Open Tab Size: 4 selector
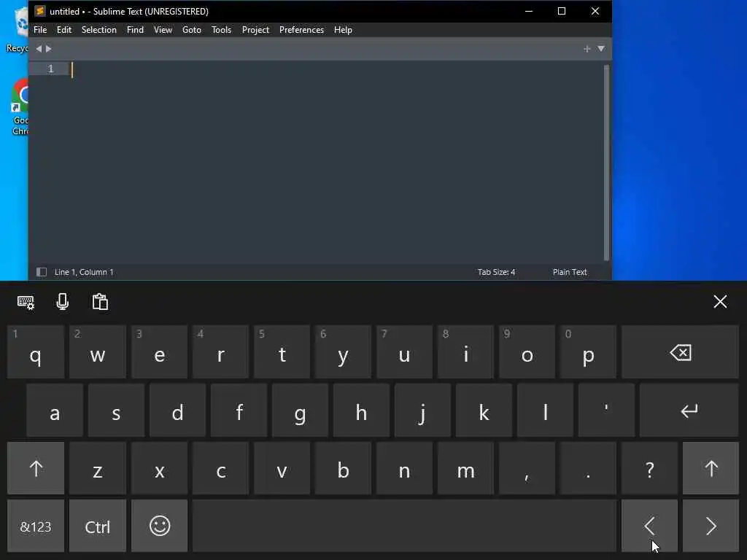This screenshot has height=560, width=747. [496, 272]
